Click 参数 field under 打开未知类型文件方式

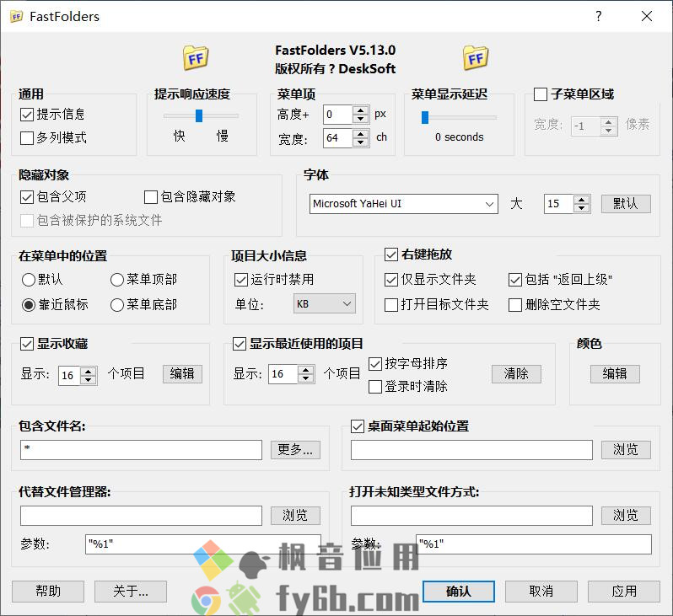534,544
